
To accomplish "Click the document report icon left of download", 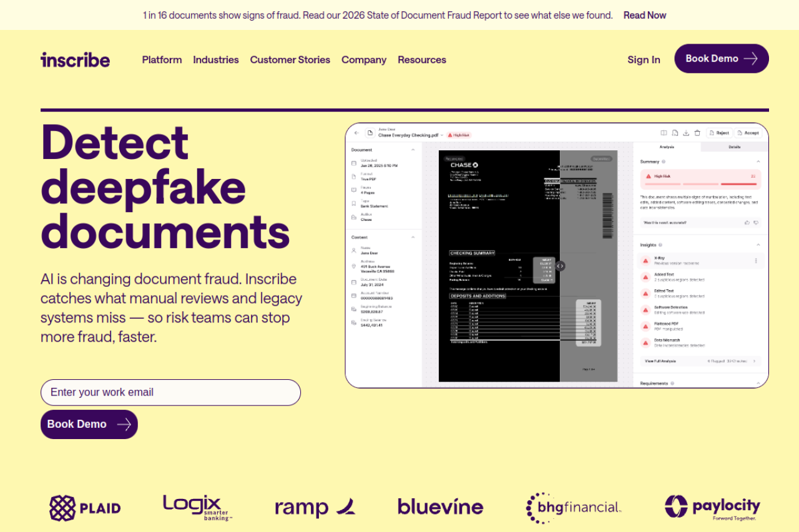I will (x=675, y=133).
